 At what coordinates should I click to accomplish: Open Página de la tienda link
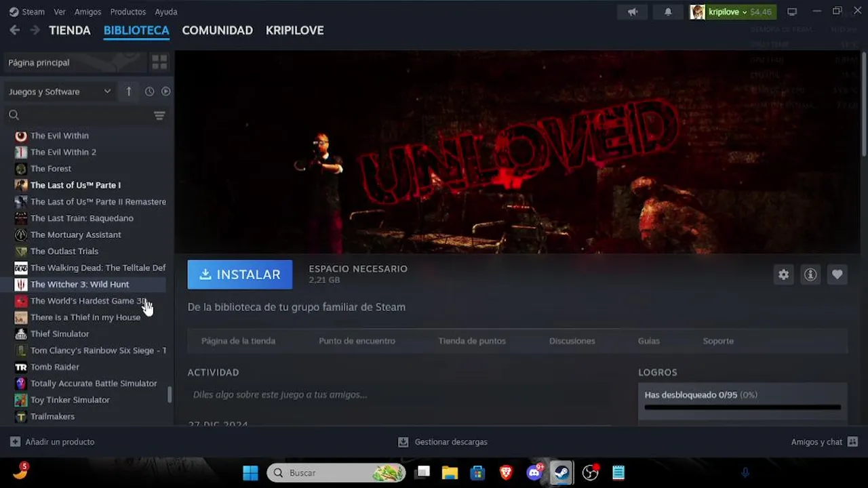238,341
